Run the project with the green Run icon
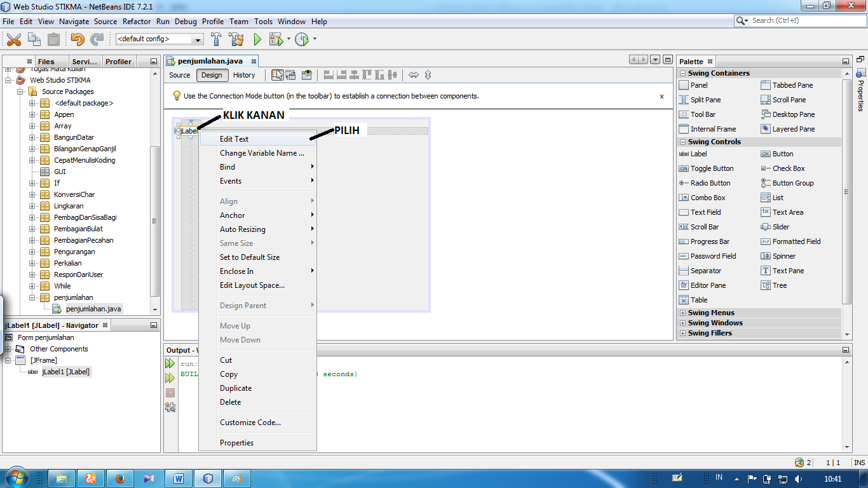This screenshot has width=868, height=488. tap(257, 39)
